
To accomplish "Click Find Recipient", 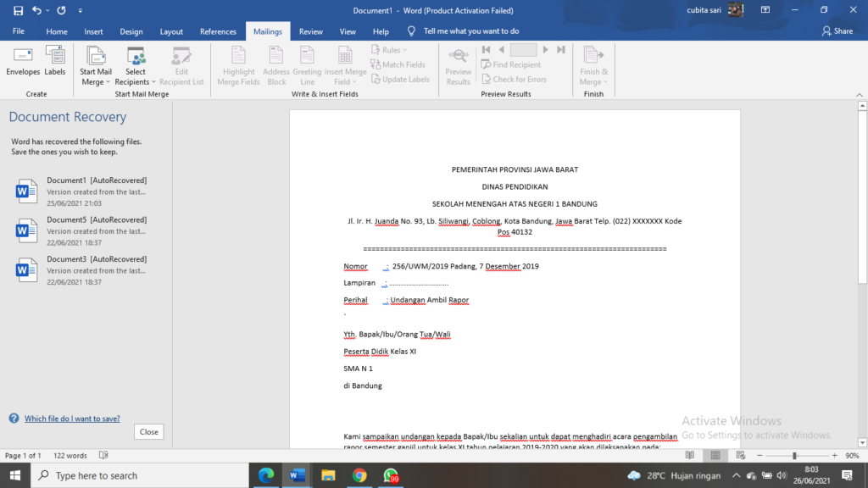I will pyautogui.click(x=511, y=64).
